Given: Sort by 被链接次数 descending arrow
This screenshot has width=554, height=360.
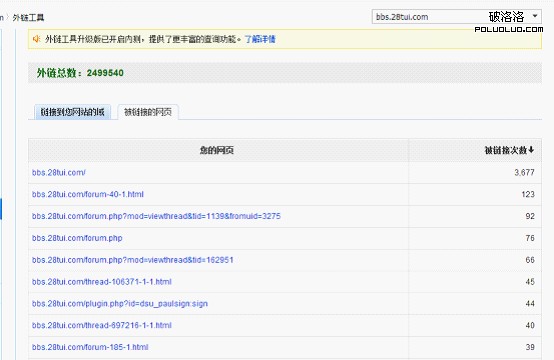Looking at the screenshot, I should 531,150.
